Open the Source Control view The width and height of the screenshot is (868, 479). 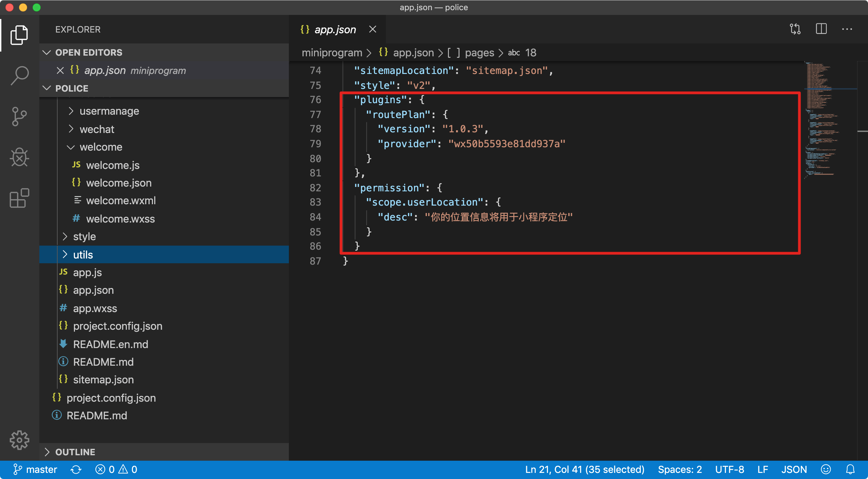(19, 116)
